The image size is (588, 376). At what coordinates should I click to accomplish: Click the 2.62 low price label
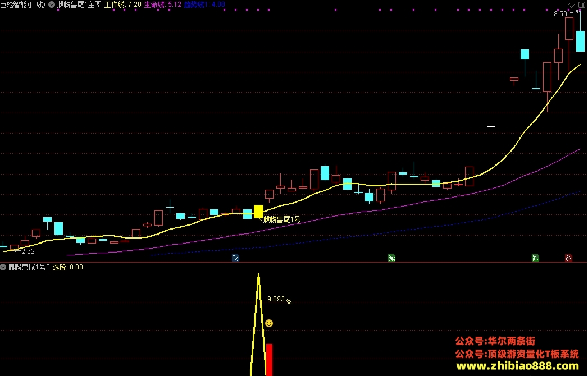[28, 251]
